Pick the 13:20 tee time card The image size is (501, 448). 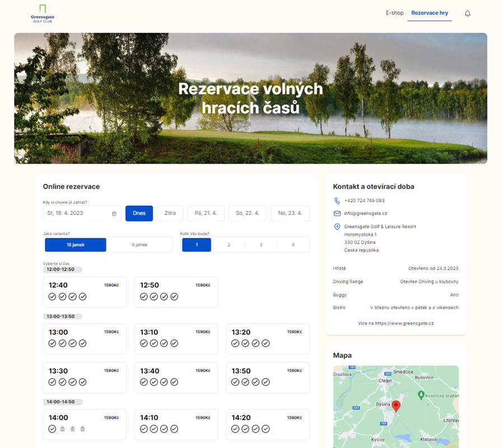268,338
